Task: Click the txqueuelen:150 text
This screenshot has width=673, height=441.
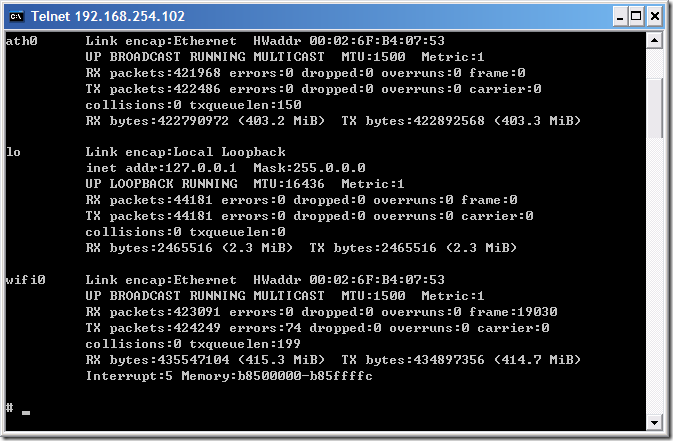Action: [245, 105]
